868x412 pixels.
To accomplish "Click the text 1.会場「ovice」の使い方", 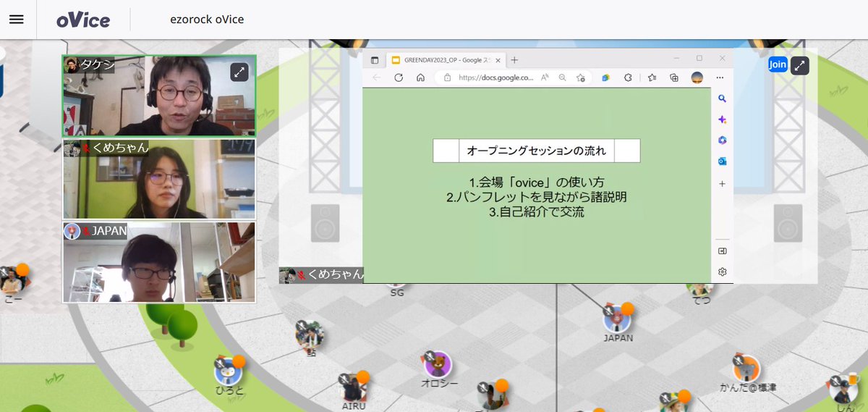I will coord(537,182).
